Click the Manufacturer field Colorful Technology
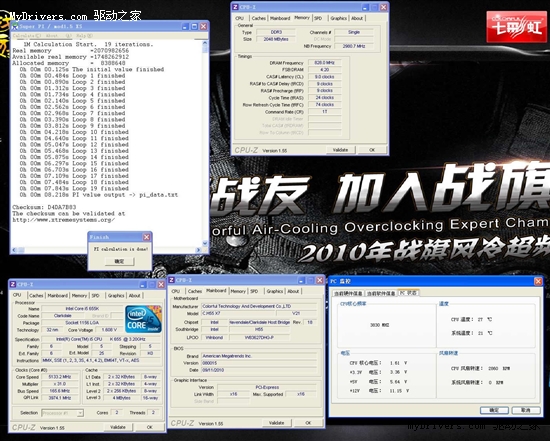This screenshot has width=550, height=441. click(x=259, y=306)
